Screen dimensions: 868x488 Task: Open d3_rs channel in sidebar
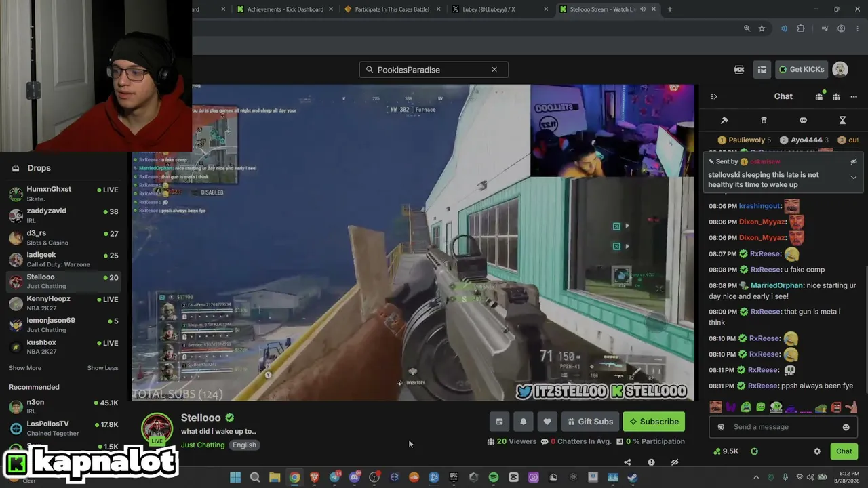(x=64, y=237)
